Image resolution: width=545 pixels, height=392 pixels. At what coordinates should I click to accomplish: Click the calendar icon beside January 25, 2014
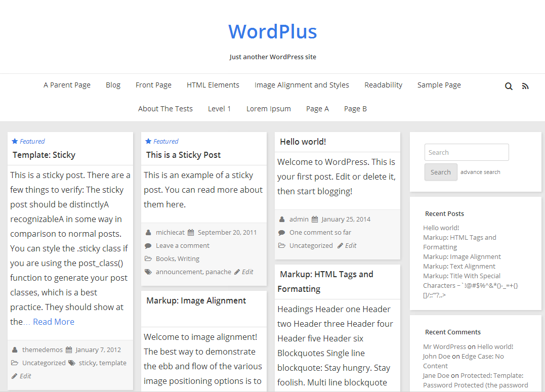click(x=315, y=220)
